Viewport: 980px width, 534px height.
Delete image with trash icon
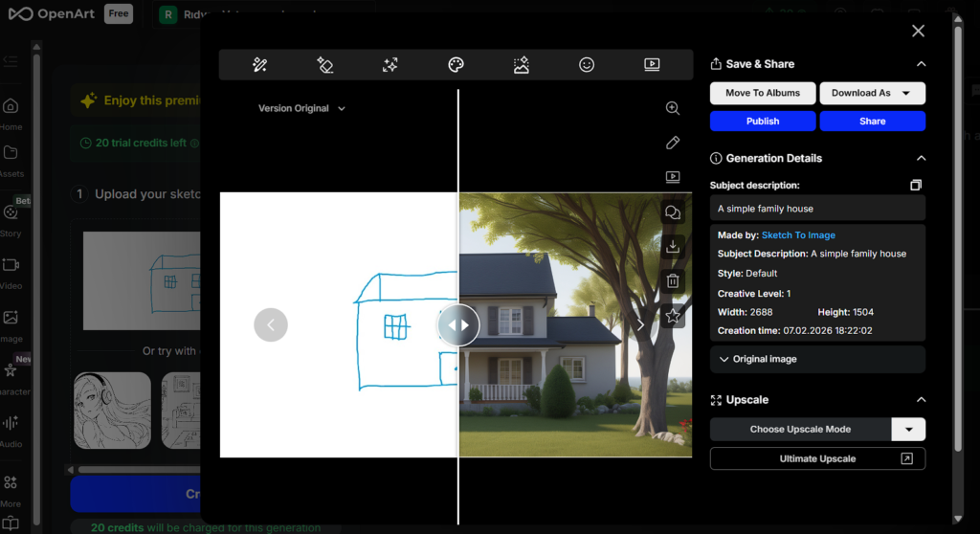tap(673, 280)
